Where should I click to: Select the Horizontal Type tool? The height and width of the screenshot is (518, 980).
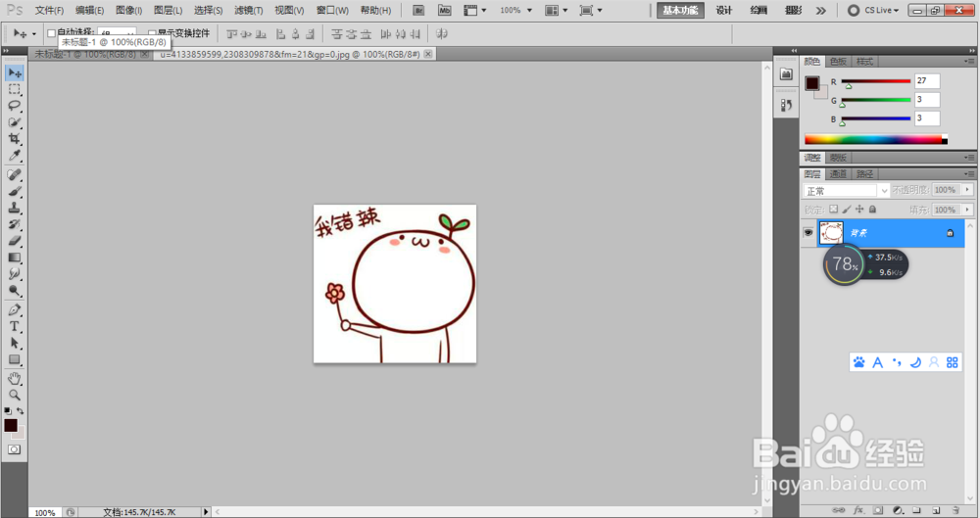coord(15,326)
